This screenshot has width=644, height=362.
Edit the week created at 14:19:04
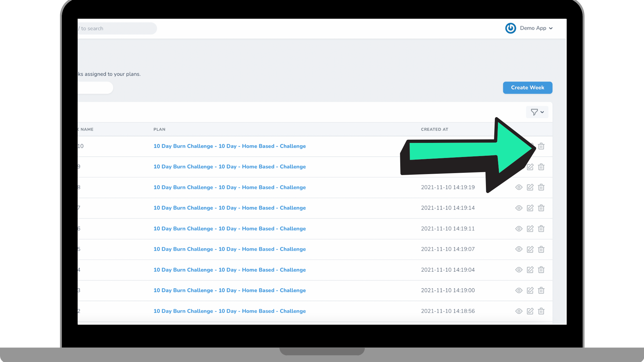[530, 270]
